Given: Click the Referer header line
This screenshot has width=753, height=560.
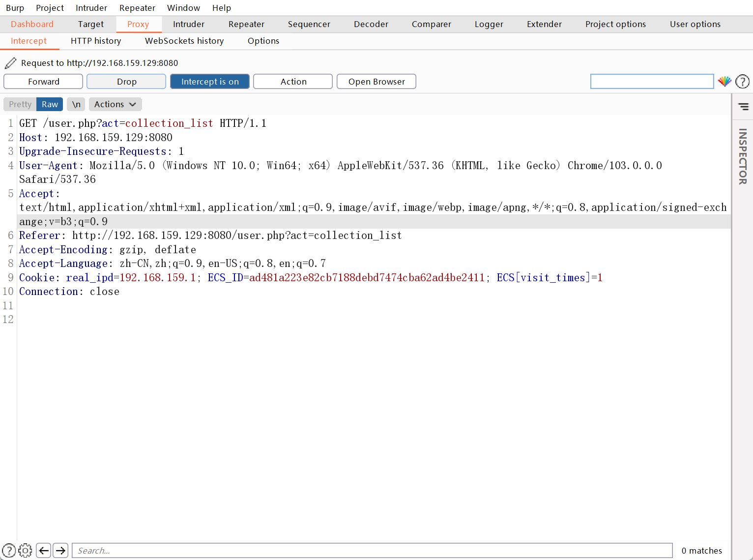Looking at the screenshot, I should point(210,236).
